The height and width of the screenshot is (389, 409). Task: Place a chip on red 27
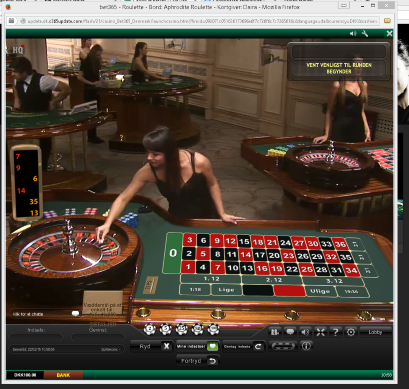point(299,243)
